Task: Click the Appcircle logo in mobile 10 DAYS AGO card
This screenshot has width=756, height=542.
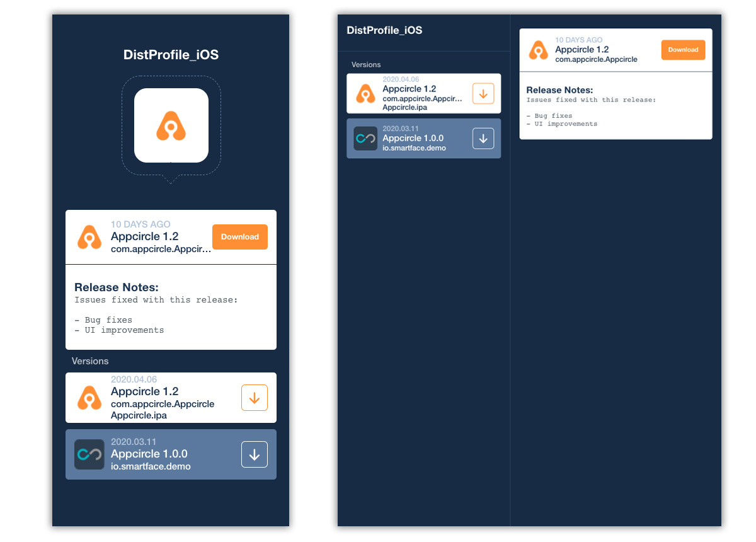Action: click(x=89, y=237)
